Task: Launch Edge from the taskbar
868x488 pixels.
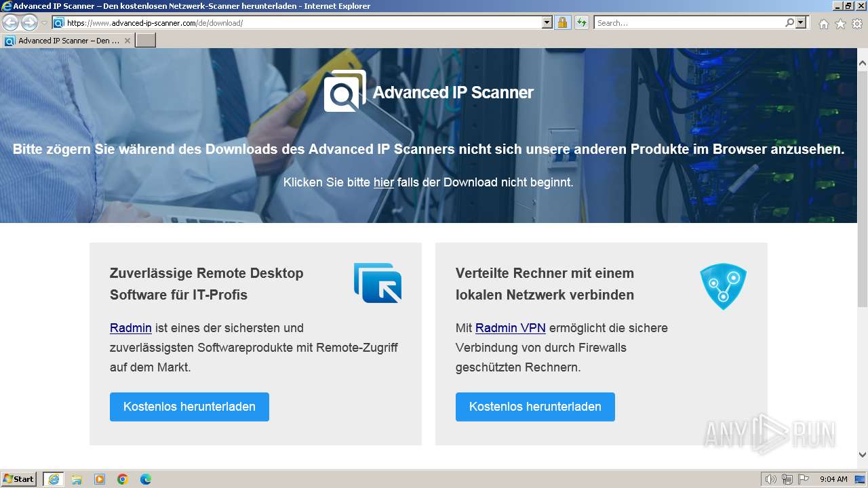Action: (x=146, y=479)
